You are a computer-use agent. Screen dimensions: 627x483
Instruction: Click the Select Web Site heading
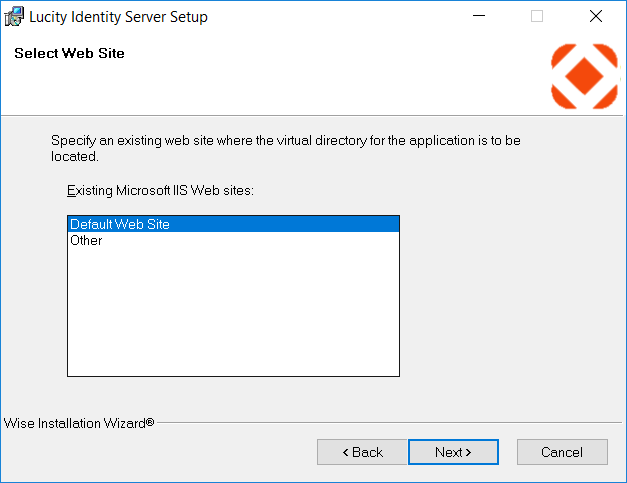tap(69, 53)
